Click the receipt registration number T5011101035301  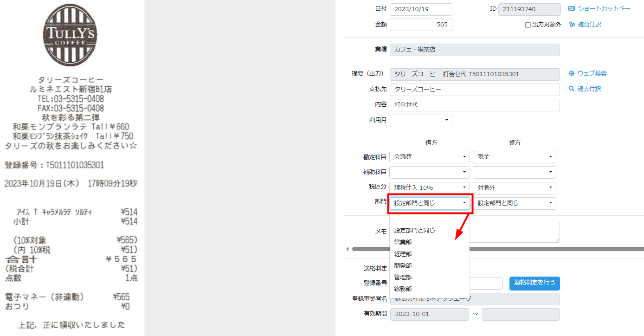pos(75,165)
